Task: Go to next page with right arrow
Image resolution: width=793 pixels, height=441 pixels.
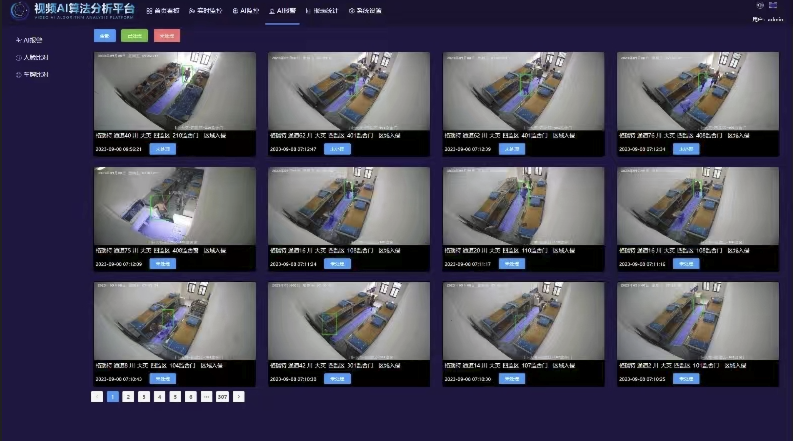Action: pos(238,397)
